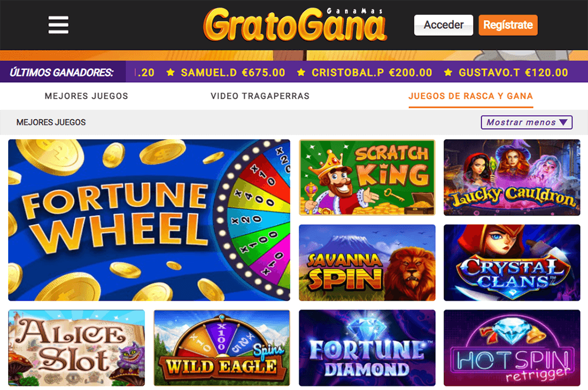Launch Wild Eagle Spins game

click(x=222, y=348)
